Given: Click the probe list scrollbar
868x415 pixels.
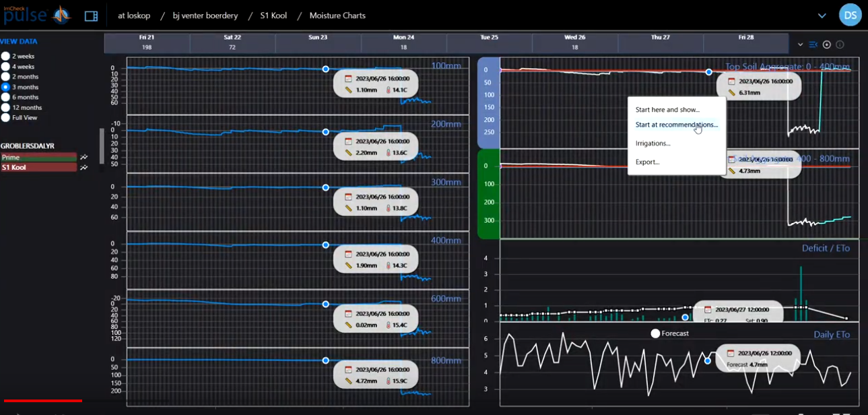Looking at the screenshot, I should pos(102,146).
